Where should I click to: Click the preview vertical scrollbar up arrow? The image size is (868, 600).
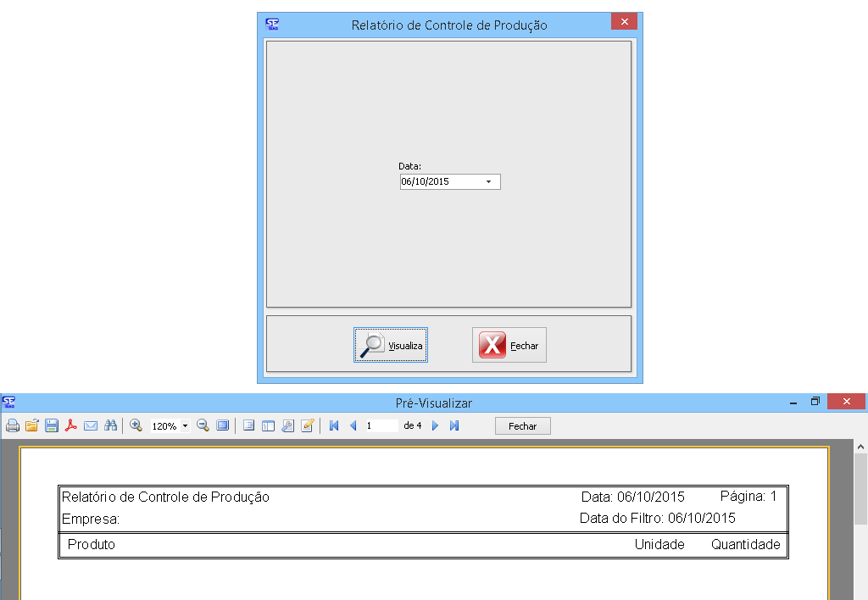(x=860, y=446)
